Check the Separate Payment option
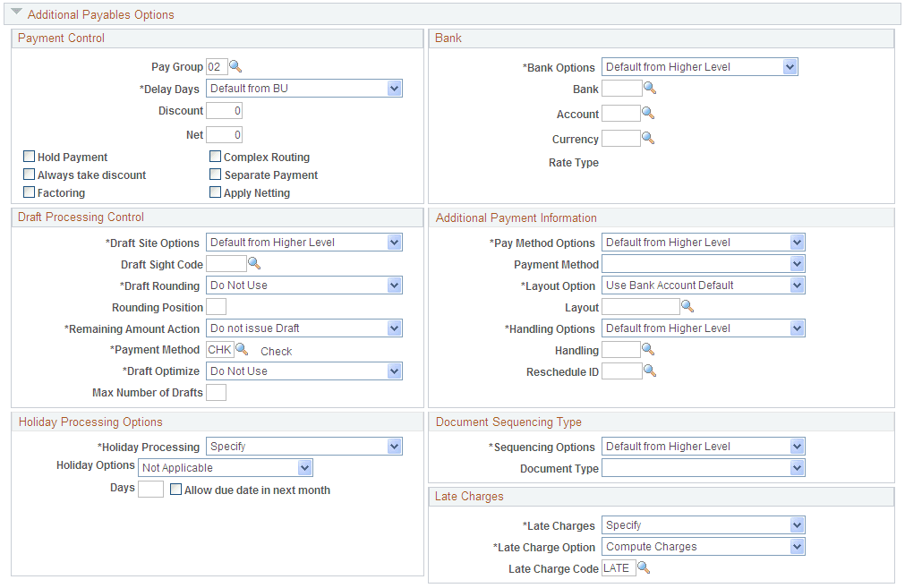The width and height of the screenshot is (905, 588). 215,175
